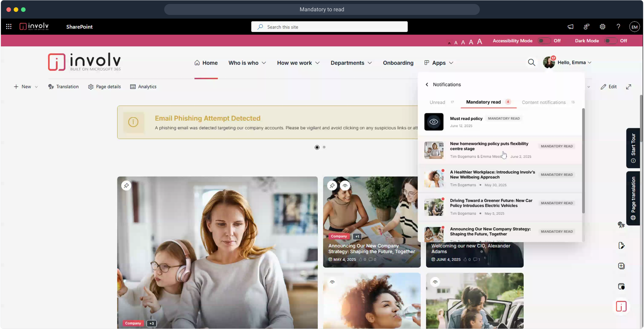Click the notifications panel scrollbar

[x=583, y=161]
